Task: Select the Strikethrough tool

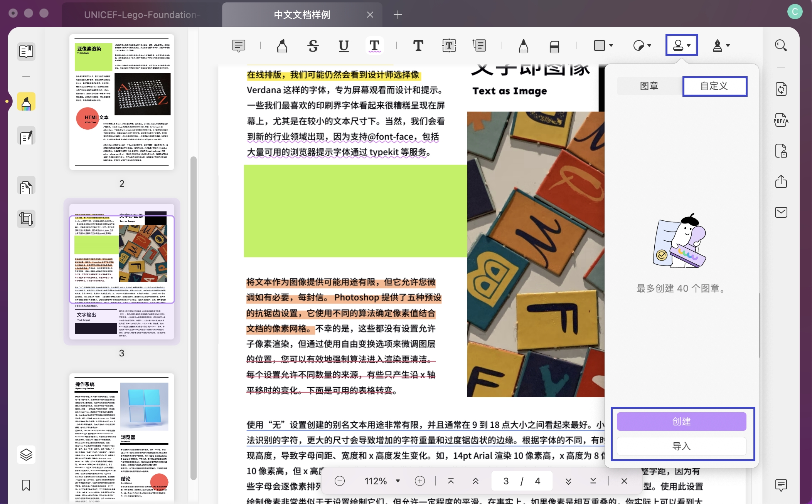Action: point(313,46)
